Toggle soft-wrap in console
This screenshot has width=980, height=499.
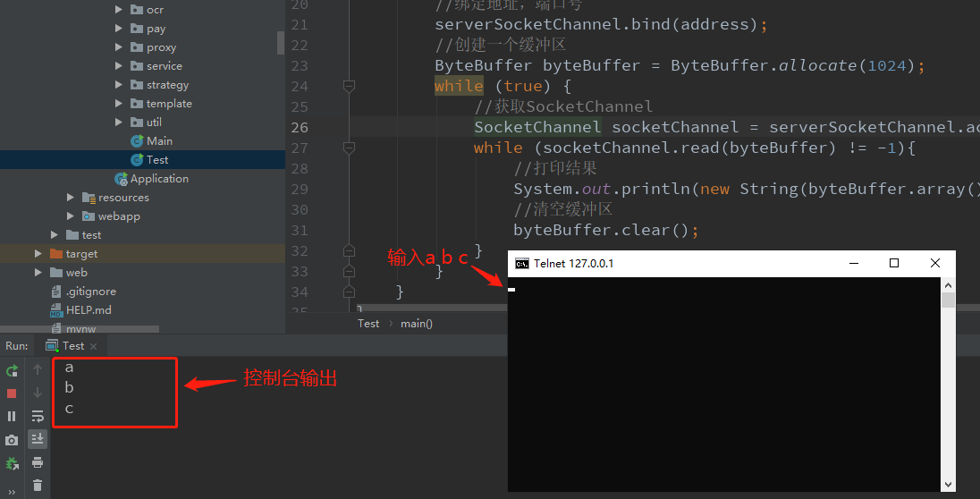(38, 416)
